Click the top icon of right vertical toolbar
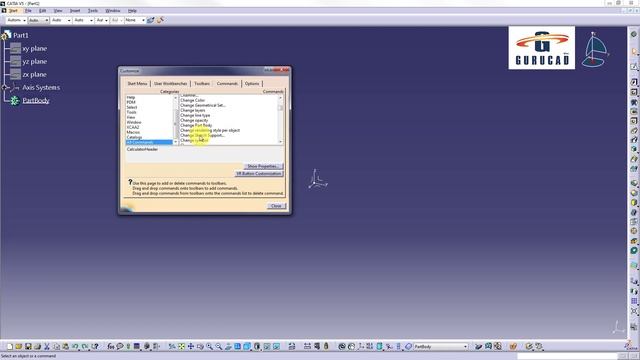Image resolution: width=640 pixels, height=360 pixels. 634,35
